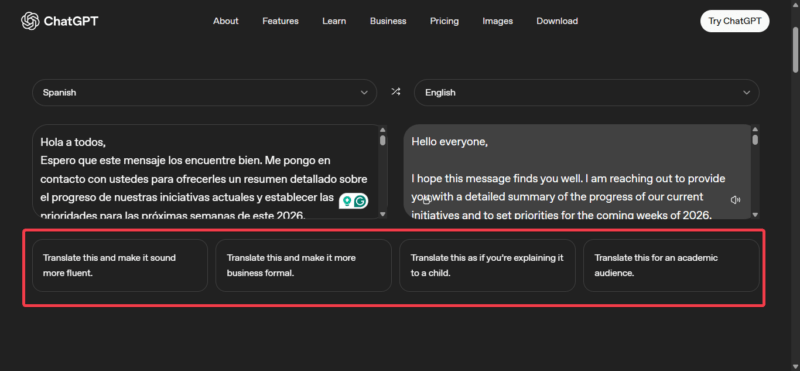The width and height of the screenshot is (800, 371).
Task: Open the English target language dropdown
Action: pyautogui.click(x=587, y=92)
